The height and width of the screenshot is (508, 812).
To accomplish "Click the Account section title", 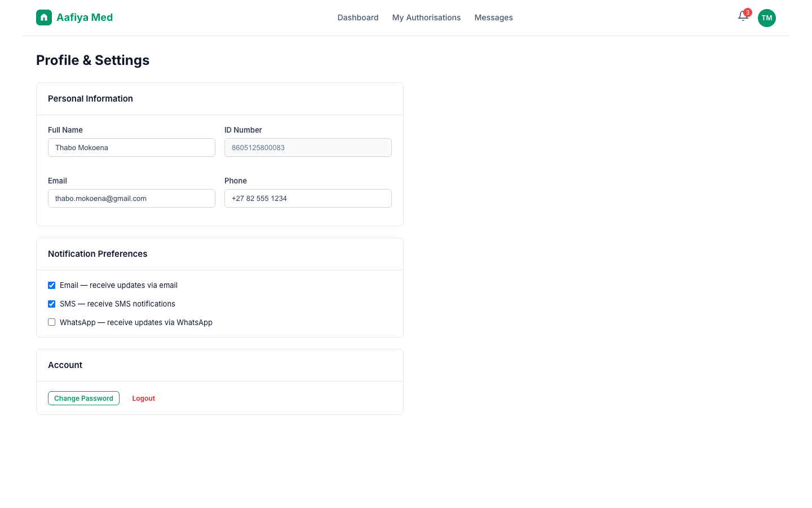I will 65,365.
